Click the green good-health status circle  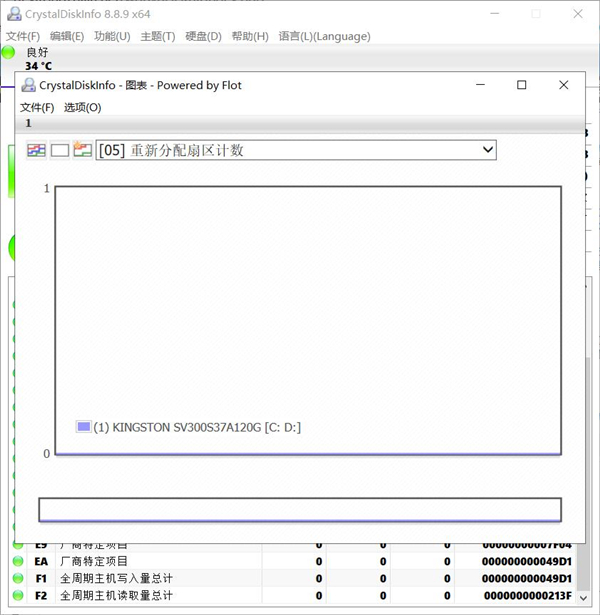click(9, 52)
